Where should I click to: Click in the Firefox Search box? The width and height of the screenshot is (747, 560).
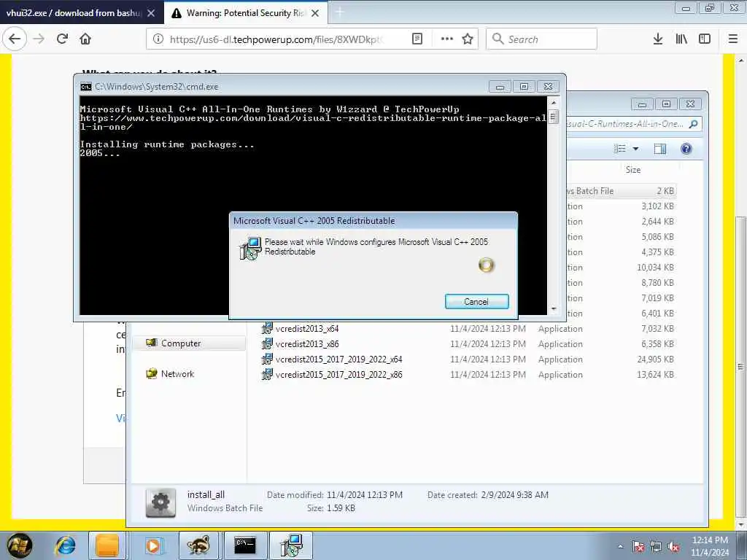point(541,39)
